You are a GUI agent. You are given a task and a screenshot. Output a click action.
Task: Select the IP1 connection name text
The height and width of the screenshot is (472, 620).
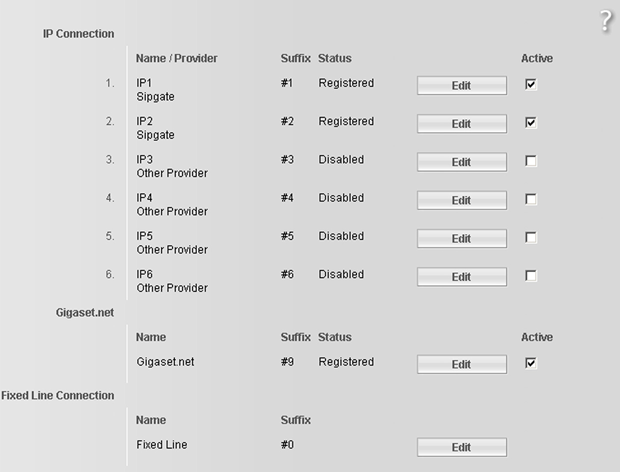[x=144, y=83]
